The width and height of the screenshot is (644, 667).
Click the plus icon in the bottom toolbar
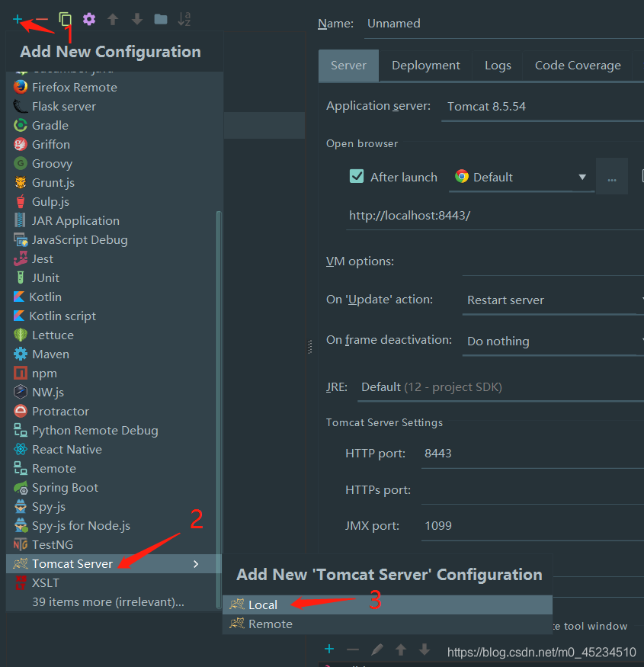(328, 649)
